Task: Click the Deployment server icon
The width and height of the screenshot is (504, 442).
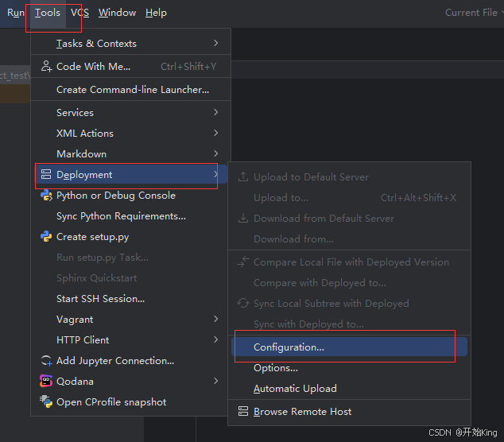Action: click(x=46, y=174)
